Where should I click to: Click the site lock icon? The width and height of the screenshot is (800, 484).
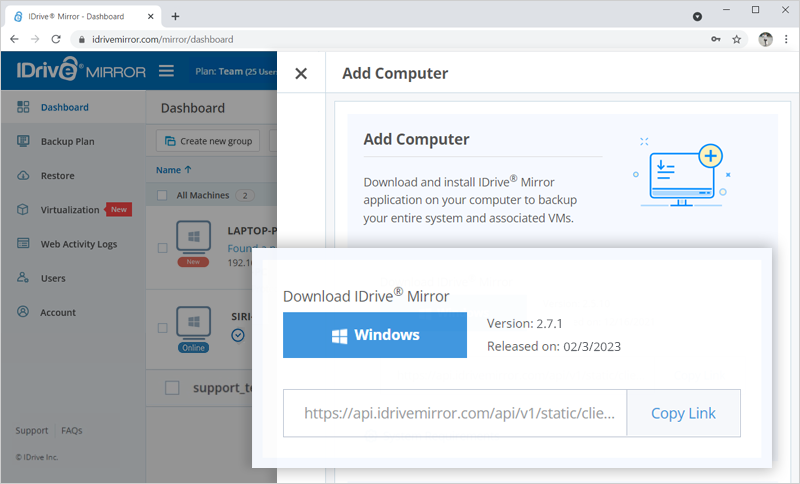82,39
